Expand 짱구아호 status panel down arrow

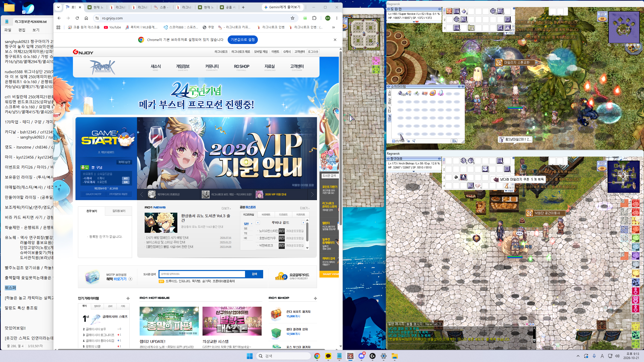coord(414,171)
